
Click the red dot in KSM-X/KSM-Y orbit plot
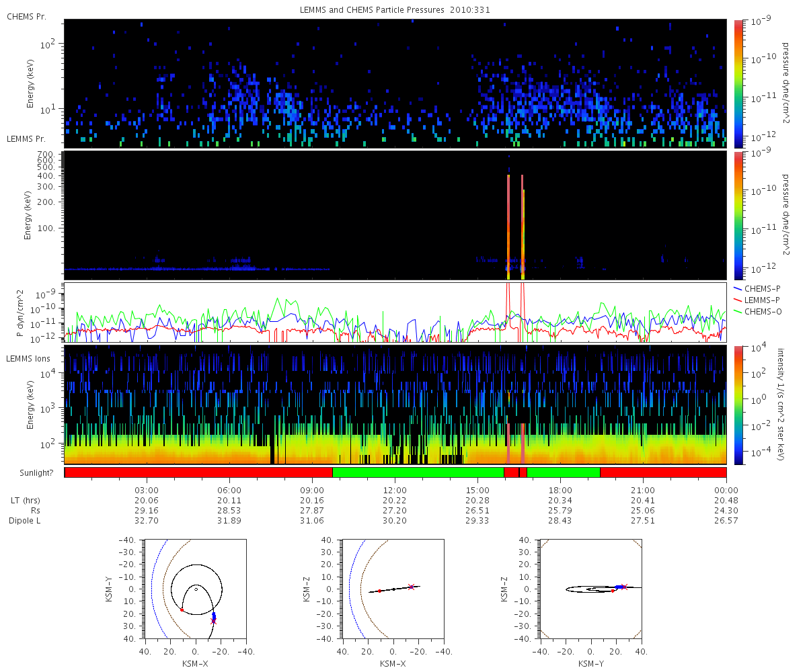[x=182, y=610]
